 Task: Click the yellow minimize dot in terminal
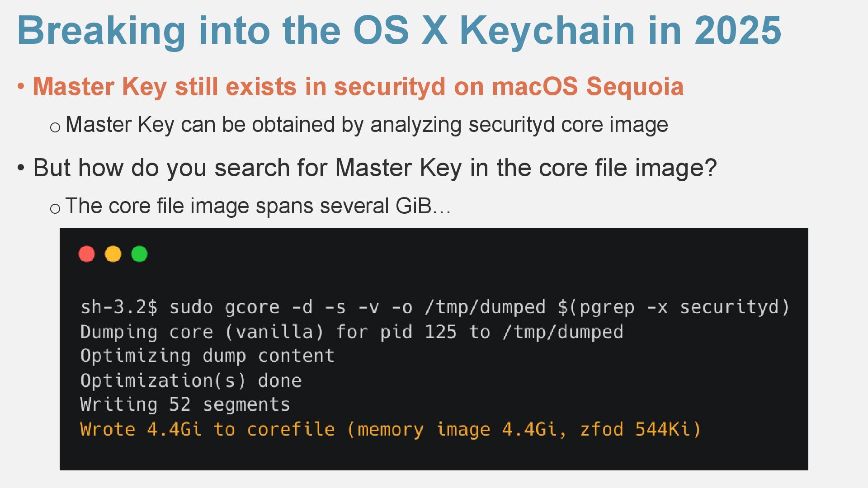[x=113, y=254]
